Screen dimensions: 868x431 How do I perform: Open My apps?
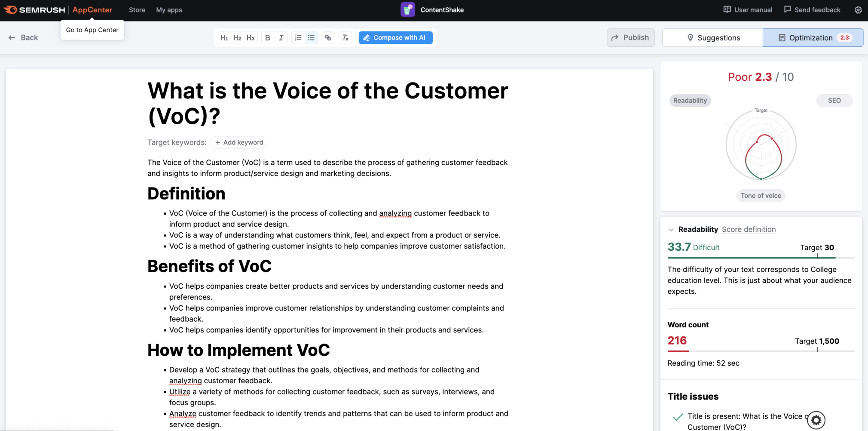pyautogui.click(x=169, y=10)
